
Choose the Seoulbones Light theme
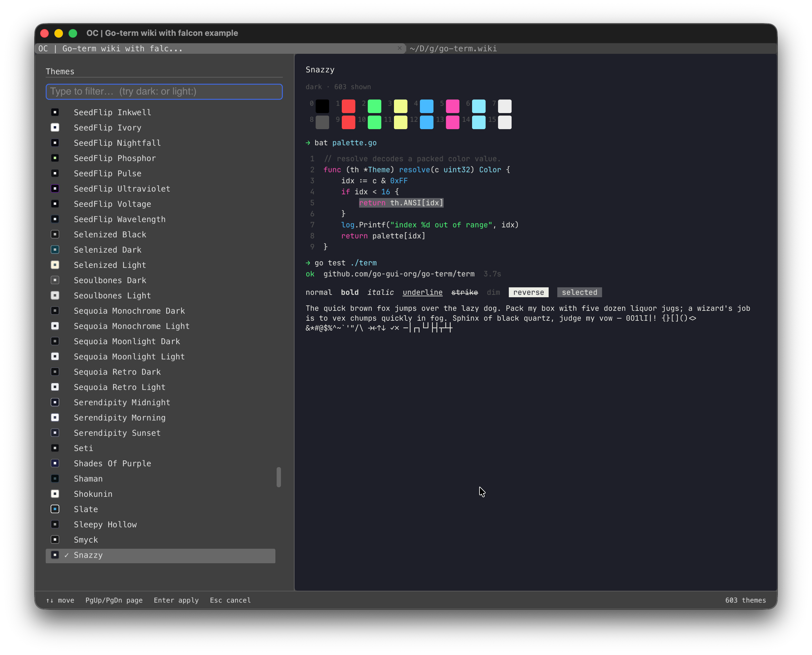(160, 296)
